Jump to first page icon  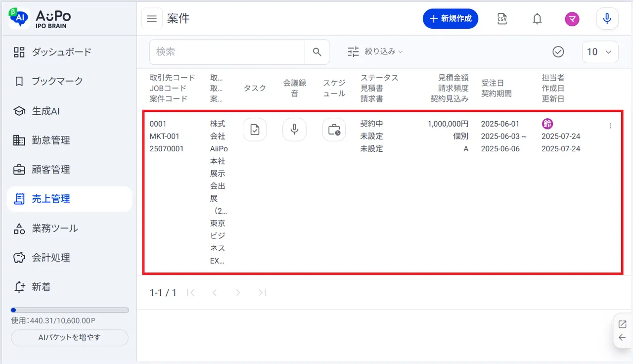[x=190, y=293]
